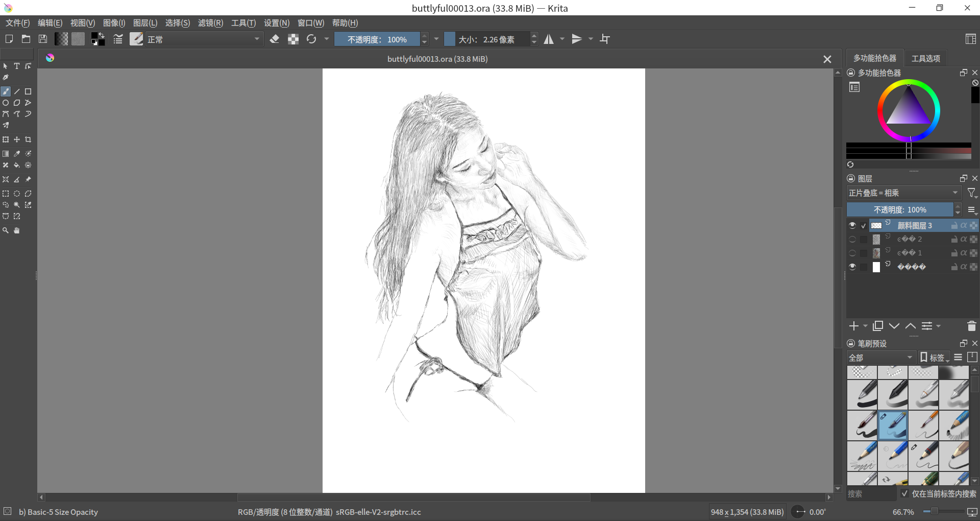
Task: Switch to the 工具选项 tab
Action: (x=925, y=58)
